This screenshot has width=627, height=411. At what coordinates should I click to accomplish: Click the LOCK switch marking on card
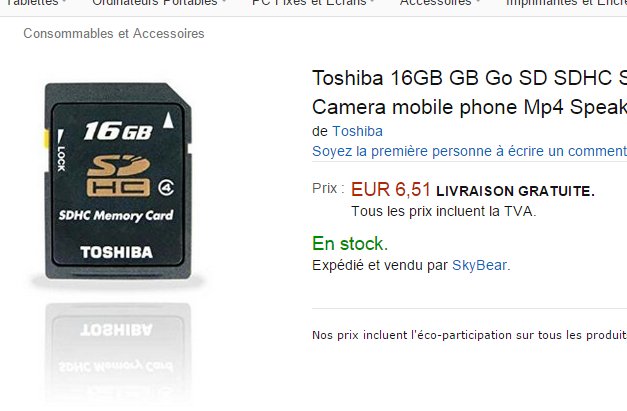(60, 151)
